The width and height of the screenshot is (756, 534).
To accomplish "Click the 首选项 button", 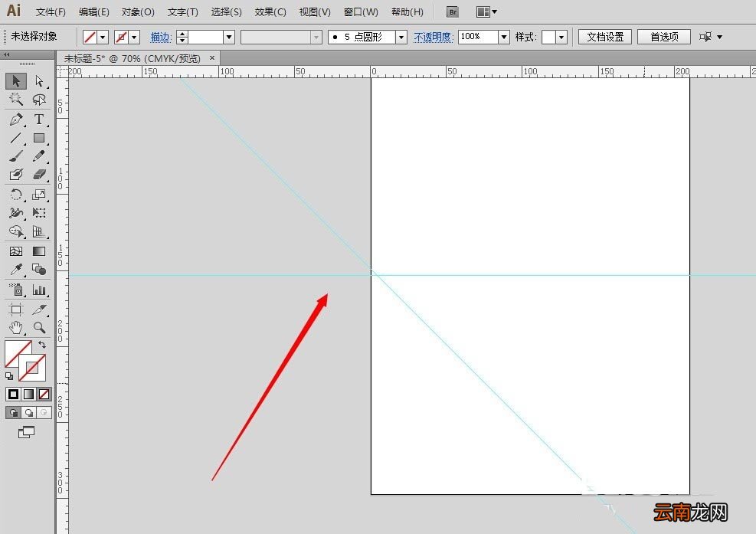I will click(x=664, y=37).
